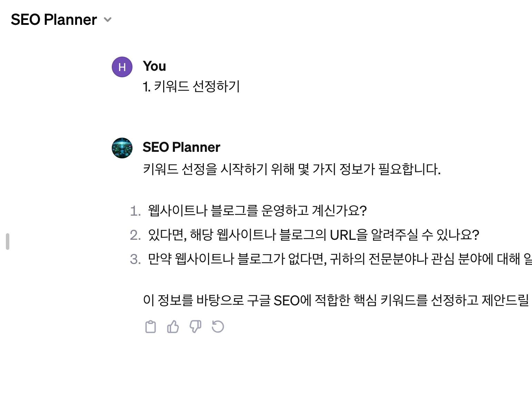Click the question about running a website or blog
Viewport: 532px width, 403px height.
(x=257, y=210)
